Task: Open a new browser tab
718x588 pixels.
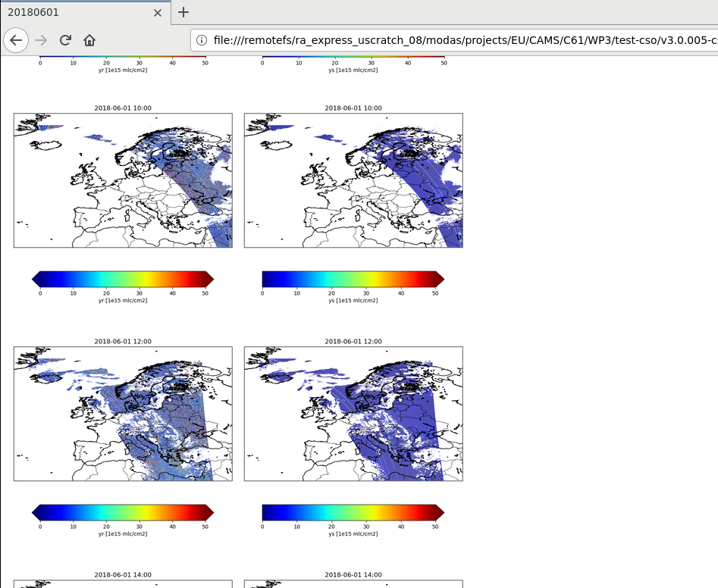Action: click(183, 12)
